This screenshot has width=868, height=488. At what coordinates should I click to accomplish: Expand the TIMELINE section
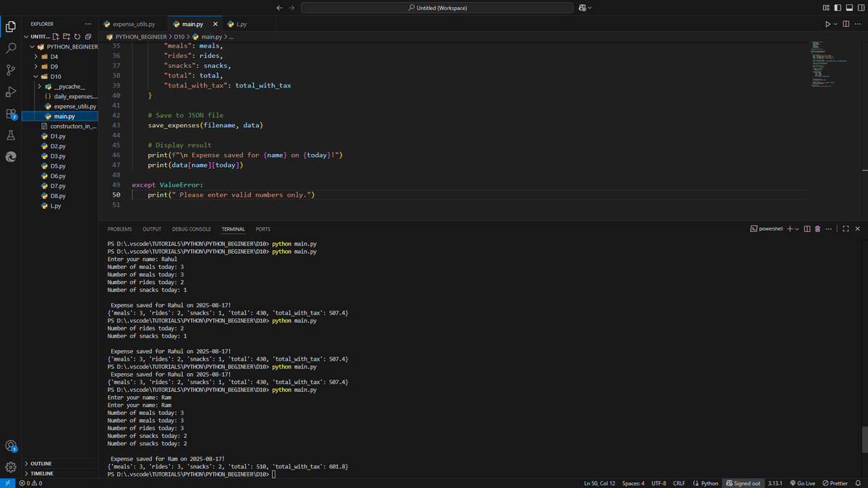pos(42,474)
